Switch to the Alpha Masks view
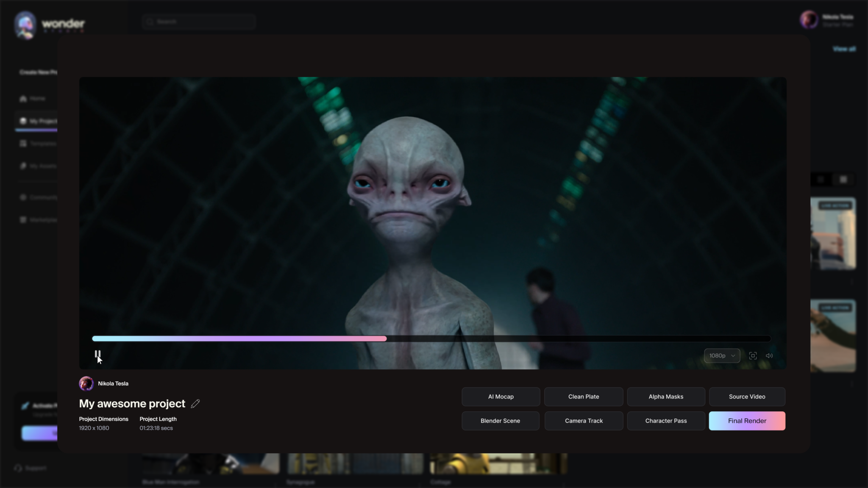Screen dimensions: 868x488 click(x=665, y=396)
